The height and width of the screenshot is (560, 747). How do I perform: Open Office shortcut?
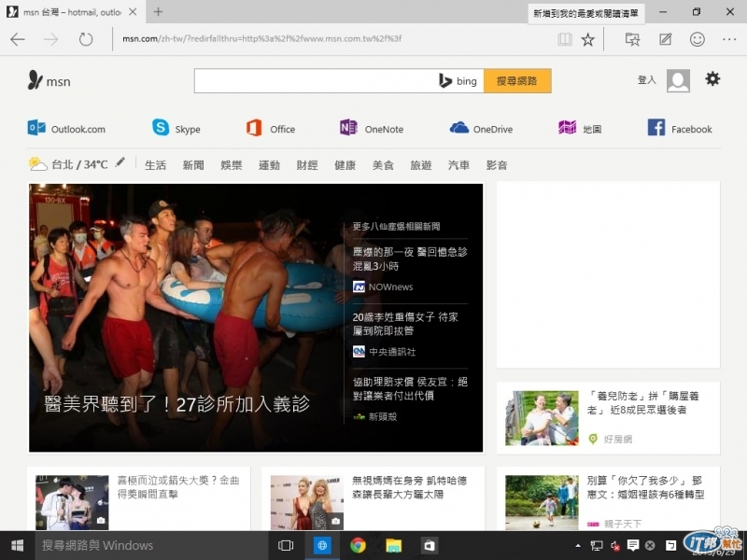click(x=270, y=128)
